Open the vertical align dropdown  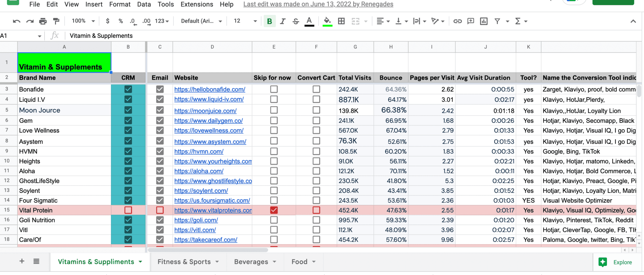[402, 21]
